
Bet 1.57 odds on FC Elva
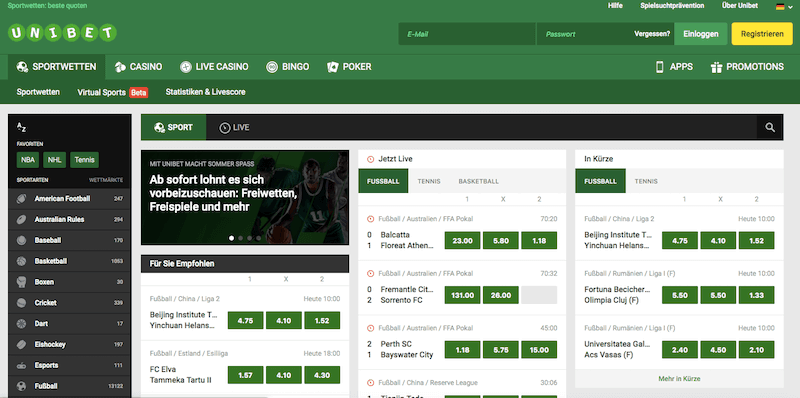[245, 375]
